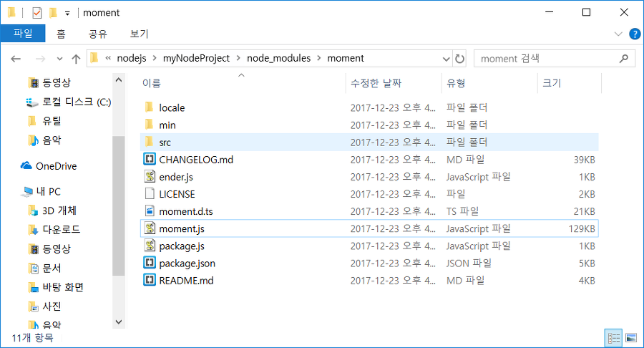Open the 홈 ribbon tab
The width and height of the screenshot is (644, 348).
pyautogui.click(x=61, y=34)
